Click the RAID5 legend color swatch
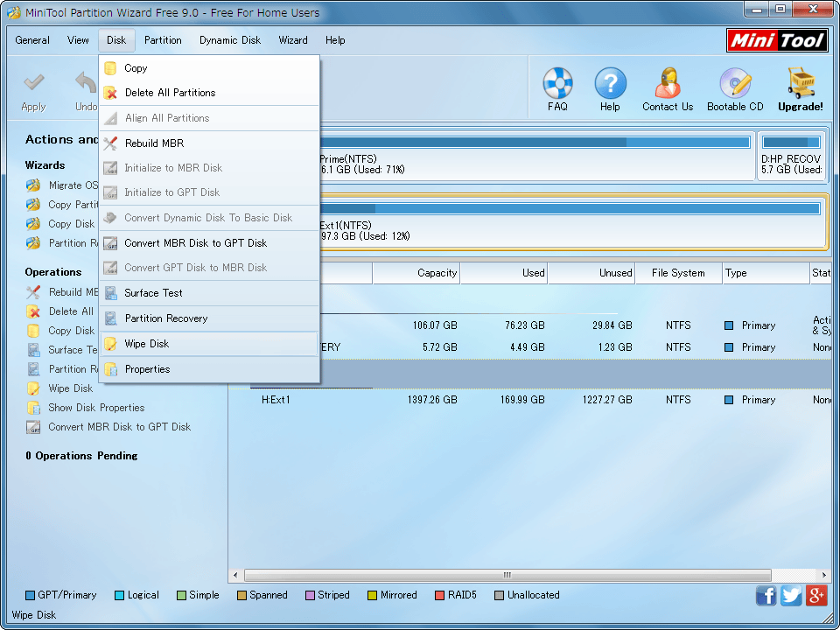Image resolution: width=840 pixels, height=630 pixels. point(440,595)
